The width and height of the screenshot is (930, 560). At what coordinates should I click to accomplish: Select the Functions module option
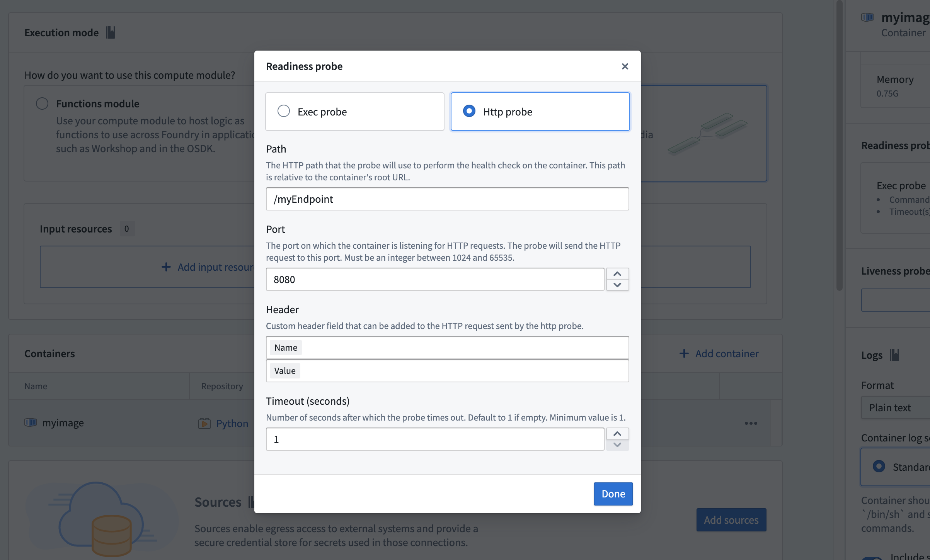(42, 103)
